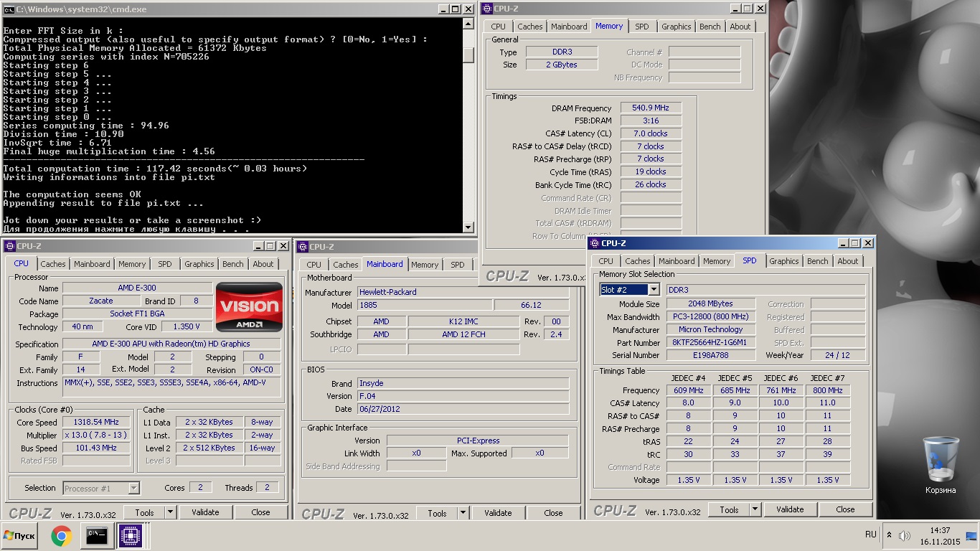Select the CPU tab in the Memory window
The image size is (980, 551).
coord(499,27)
